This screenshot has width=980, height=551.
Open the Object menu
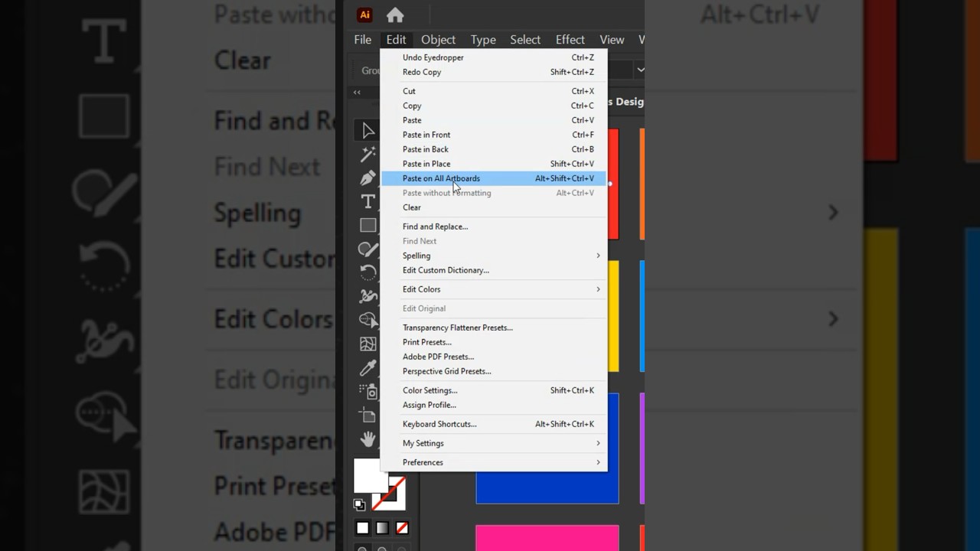coord(438,40)
